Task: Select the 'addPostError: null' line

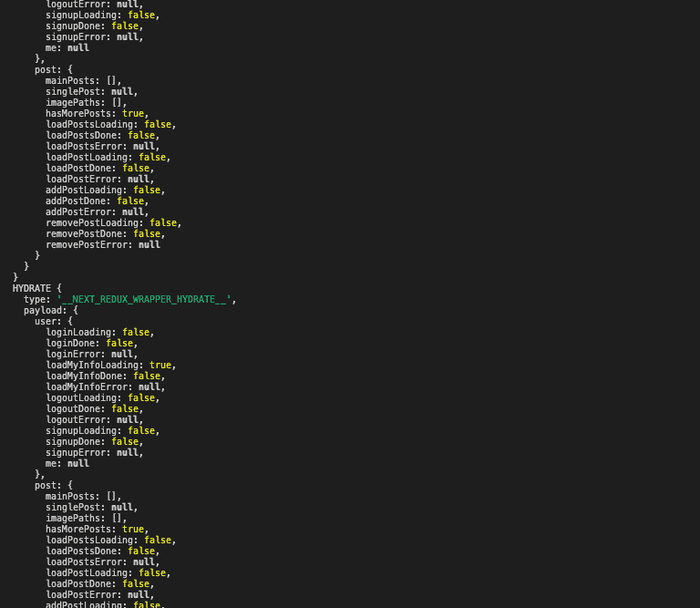Action: 97,212
